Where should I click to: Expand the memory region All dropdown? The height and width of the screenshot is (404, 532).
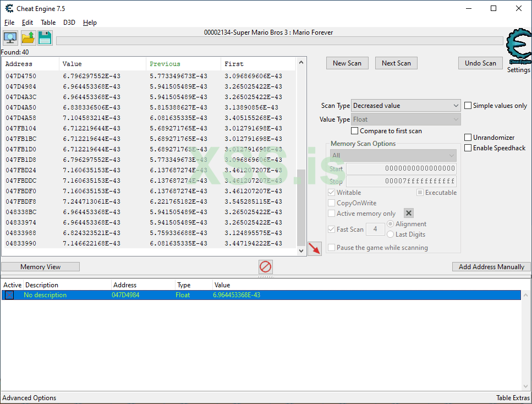pyautogui.click(x=393, y=155)
